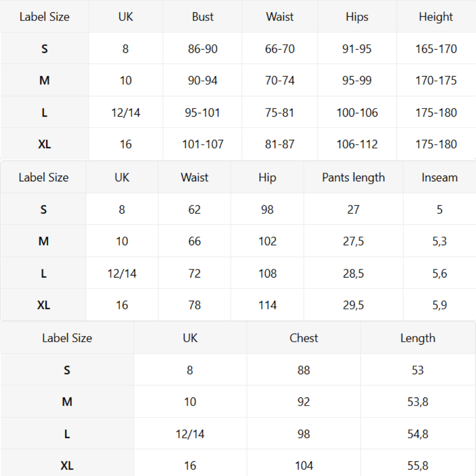476x476 pixels.
Task: Click the Inseam column header
Action: [x=439, y=178]
